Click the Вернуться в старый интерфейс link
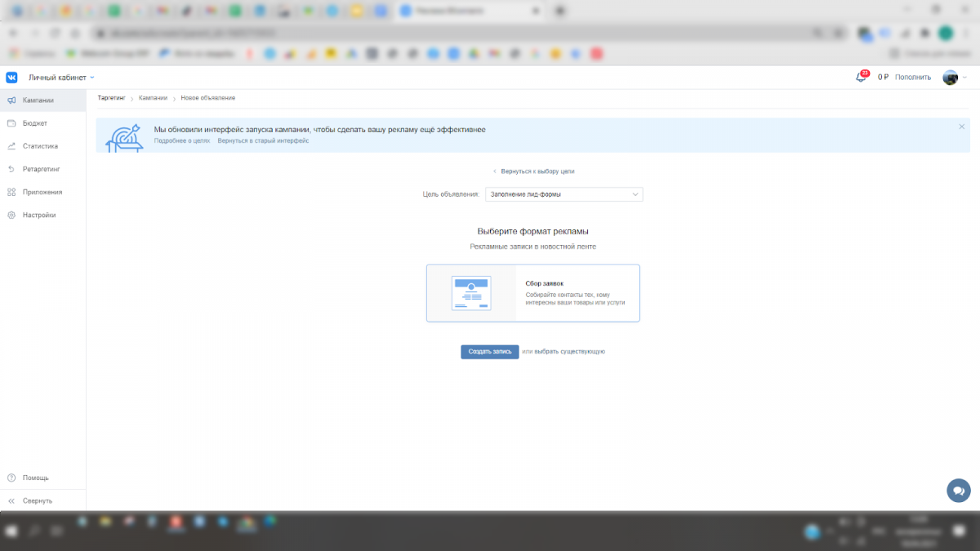 [263, 140]
